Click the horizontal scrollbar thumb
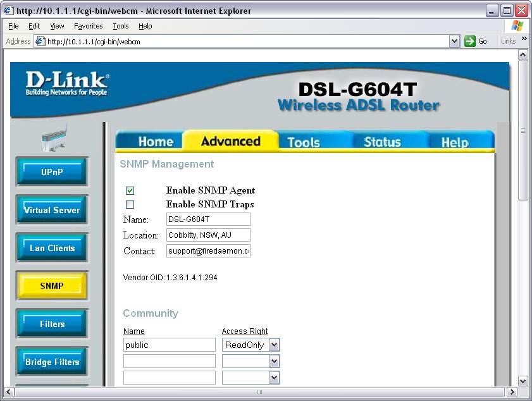Image resolution: width=532 pixels, height=401 pixels. (259, 392)
